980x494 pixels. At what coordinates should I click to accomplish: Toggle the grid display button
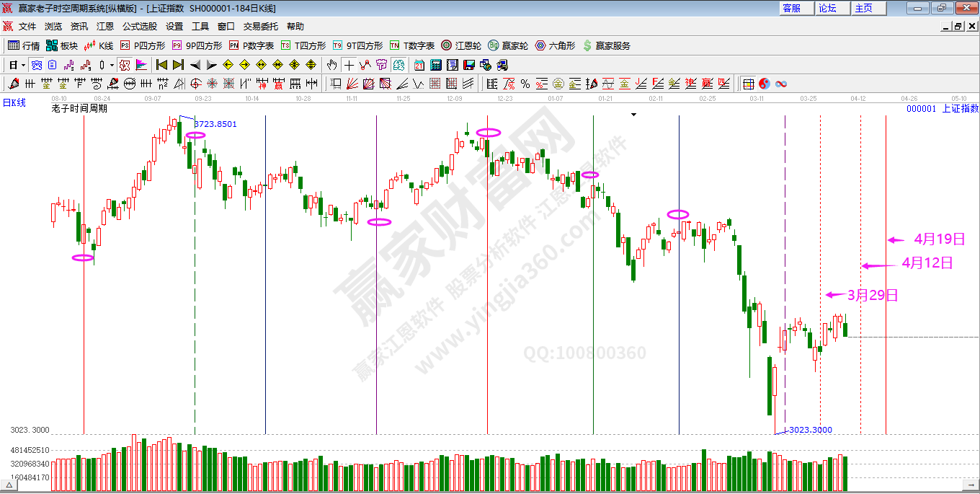[749, 84]
